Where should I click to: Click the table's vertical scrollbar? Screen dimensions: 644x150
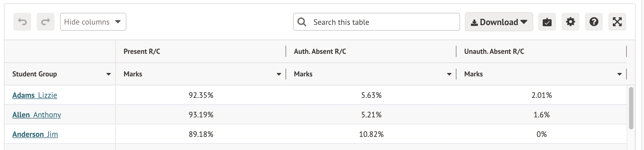631,108
